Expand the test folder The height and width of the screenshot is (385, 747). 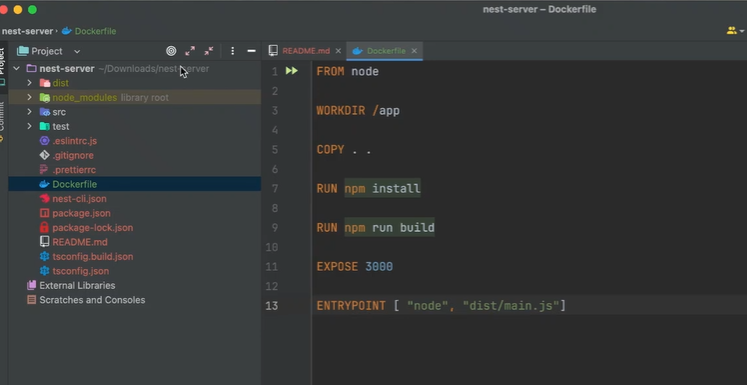tap(30, 126)
